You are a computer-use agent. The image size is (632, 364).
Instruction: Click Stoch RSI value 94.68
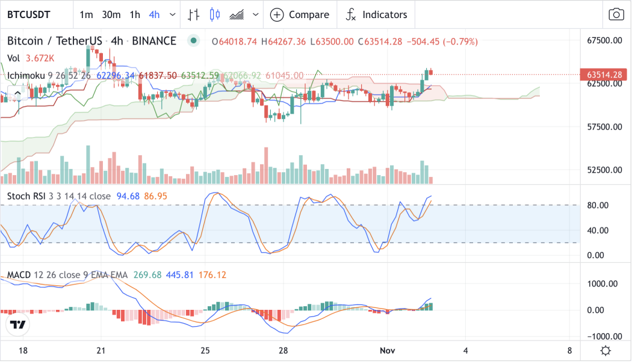pos(128,196)
